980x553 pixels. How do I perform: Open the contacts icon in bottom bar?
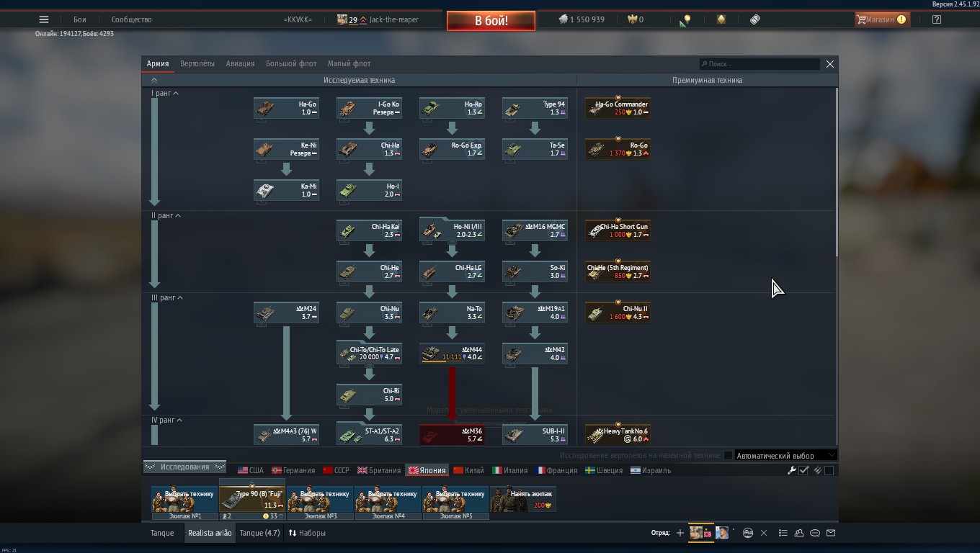tap(799, 533)
